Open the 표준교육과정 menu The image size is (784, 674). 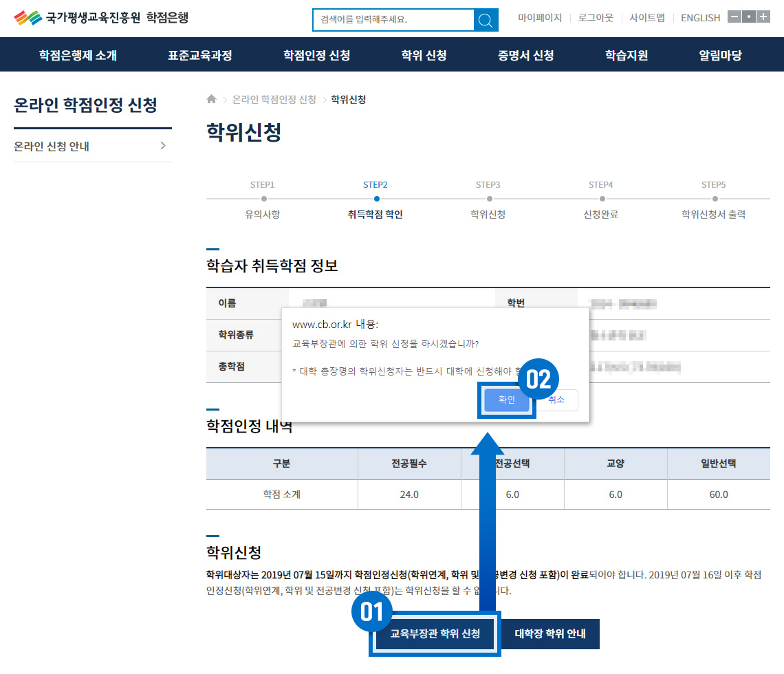[199, 56]
